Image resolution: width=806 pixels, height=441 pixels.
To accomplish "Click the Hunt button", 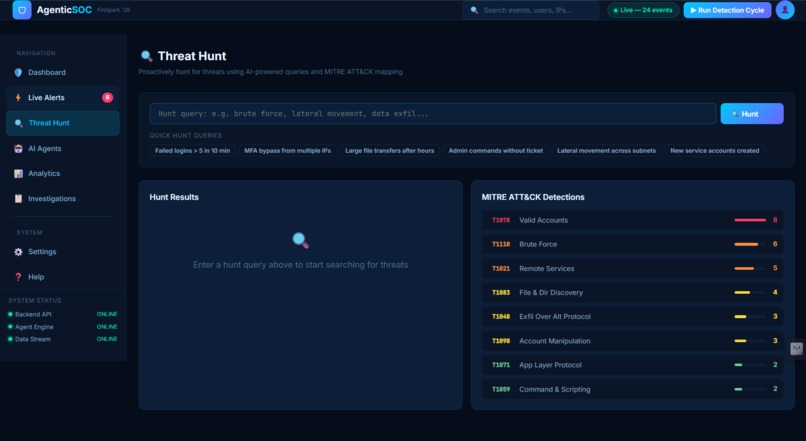I will [x=752, y=114].
